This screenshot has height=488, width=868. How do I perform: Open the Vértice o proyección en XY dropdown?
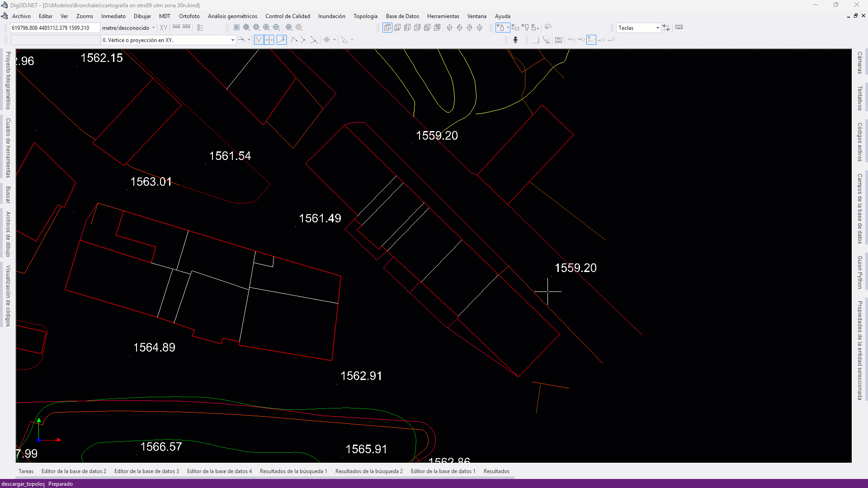pyautogui.click(x=232, y=40)
